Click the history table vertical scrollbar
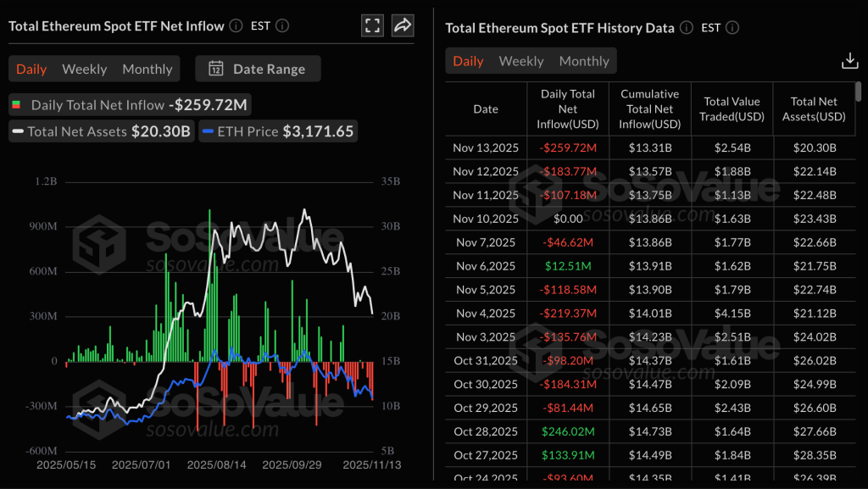The height and width of the screenshot is (489, 868). 858,92
